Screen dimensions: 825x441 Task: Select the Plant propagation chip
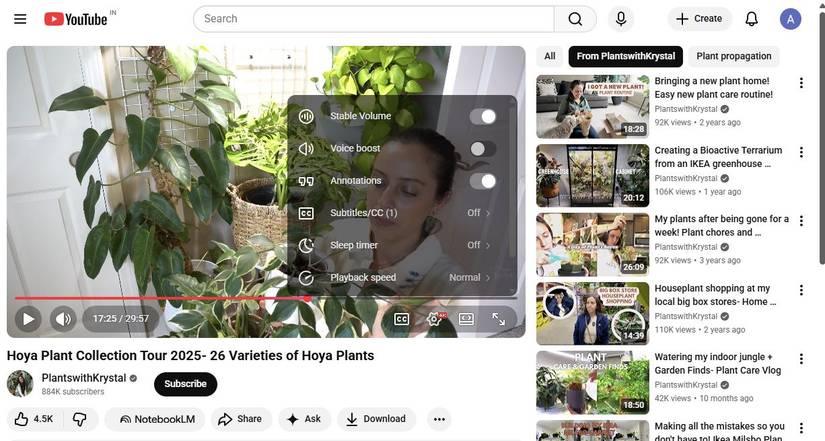point(734,56)
